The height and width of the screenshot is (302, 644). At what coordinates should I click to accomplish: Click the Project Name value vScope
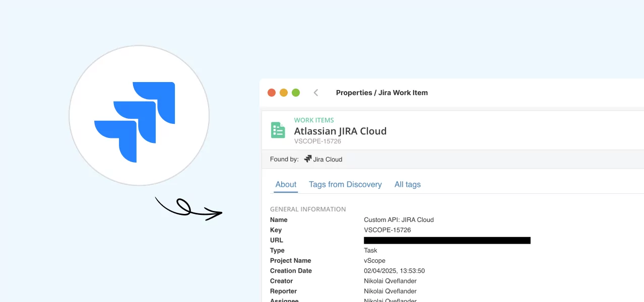374,261
